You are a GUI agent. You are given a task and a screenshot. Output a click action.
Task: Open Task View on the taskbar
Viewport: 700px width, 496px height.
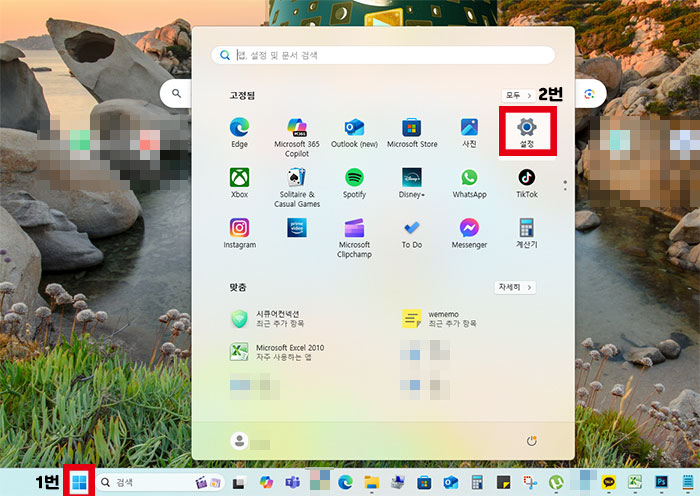tap(238, 483)
